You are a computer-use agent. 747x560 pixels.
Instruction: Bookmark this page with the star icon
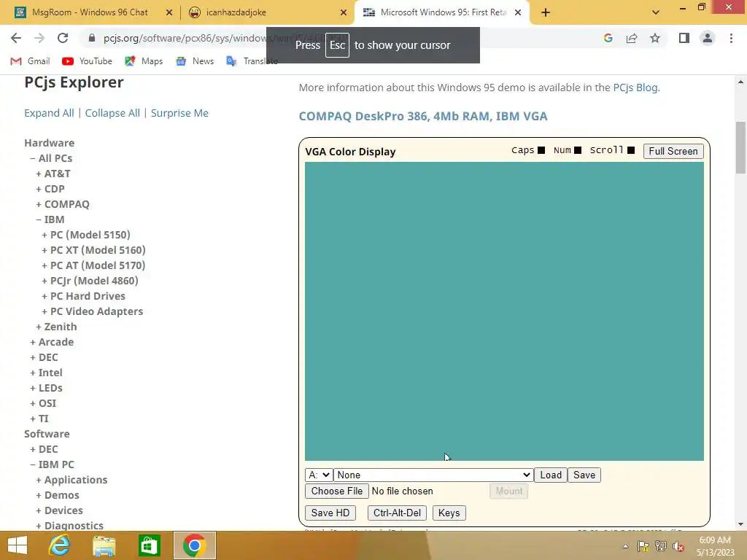pyautogui.click(x=655, y=38)
